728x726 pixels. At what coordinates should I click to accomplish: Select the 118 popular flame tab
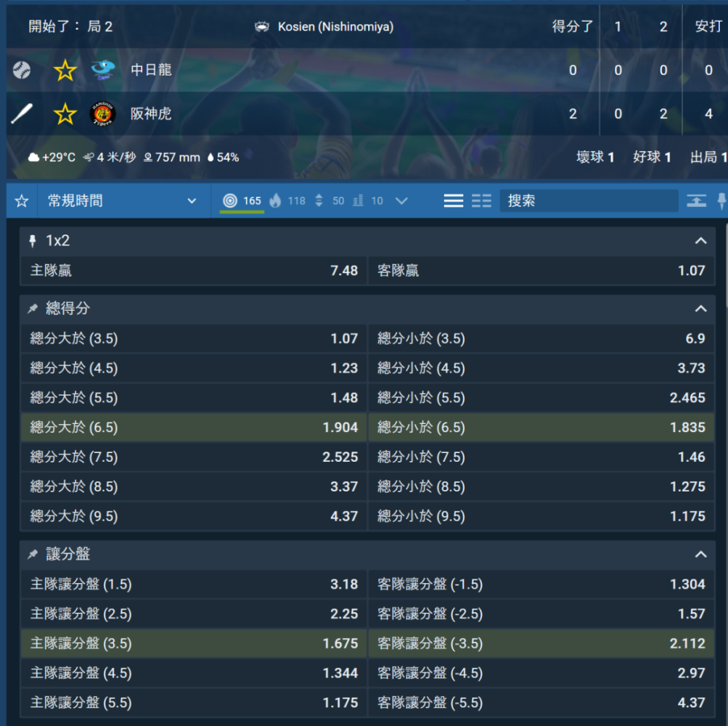click(x=287, y=200)
